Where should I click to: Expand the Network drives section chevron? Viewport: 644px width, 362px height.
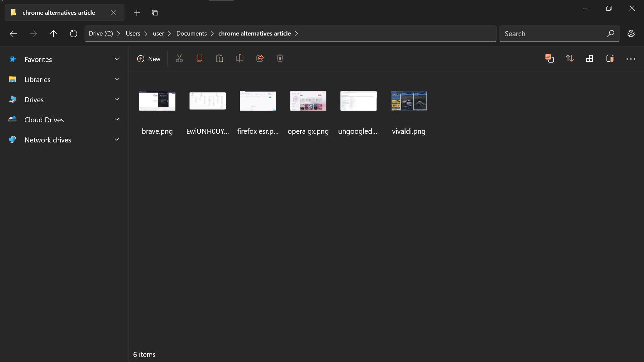[x=117, y=140]
